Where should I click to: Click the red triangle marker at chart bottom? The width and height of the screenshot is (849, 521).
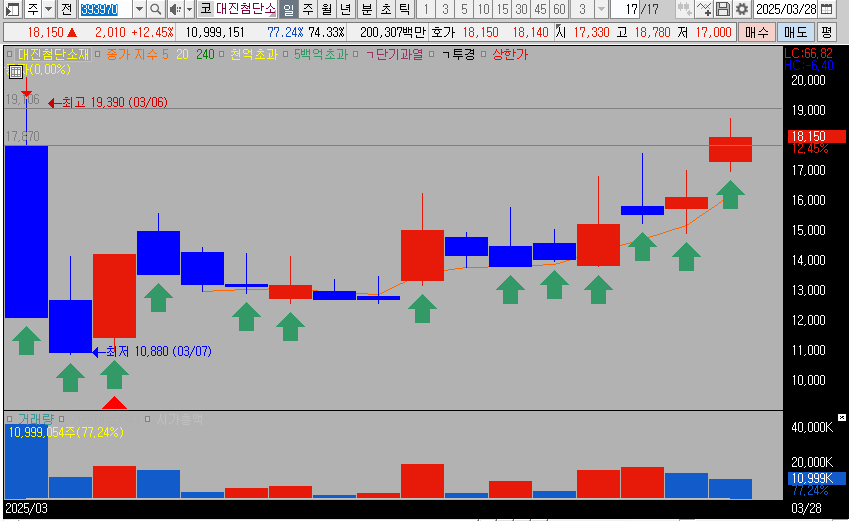tap(114, 403)
